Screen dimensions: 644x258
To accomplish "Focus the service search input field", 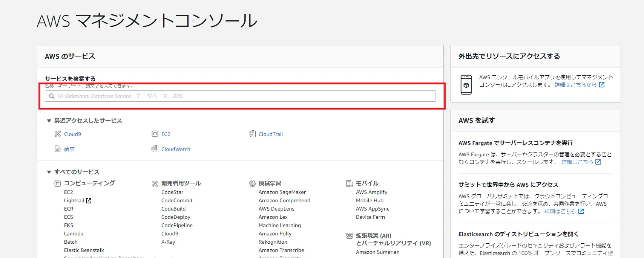I will point(241,96).
